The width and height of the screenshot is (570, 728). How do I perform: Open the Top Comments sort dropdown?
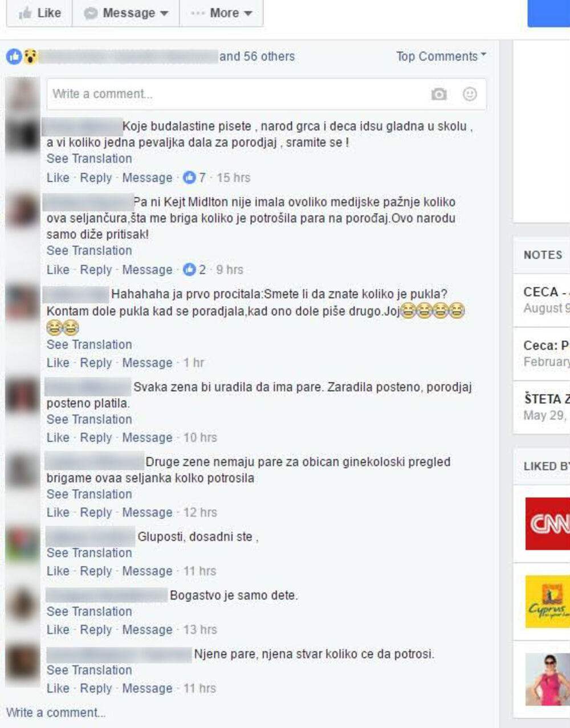pos(441,56)
